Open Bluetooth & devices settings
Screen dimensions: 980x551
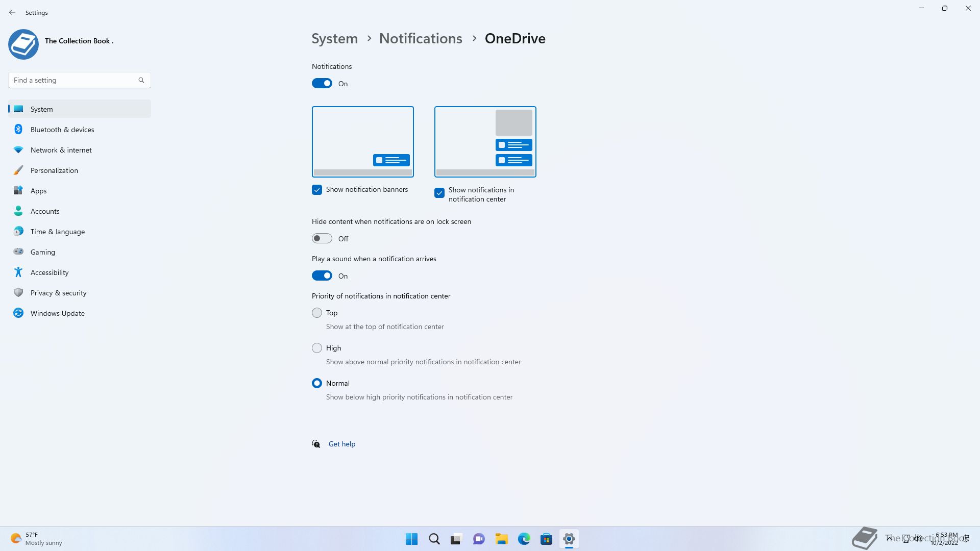(80, 129)
